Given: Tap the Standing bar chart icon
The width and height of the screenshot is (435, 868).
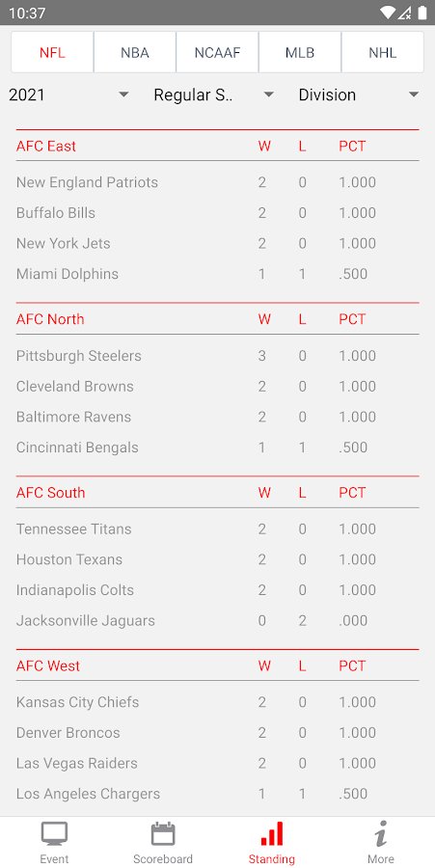Looking at the screenshot, I should pos(272,833).
